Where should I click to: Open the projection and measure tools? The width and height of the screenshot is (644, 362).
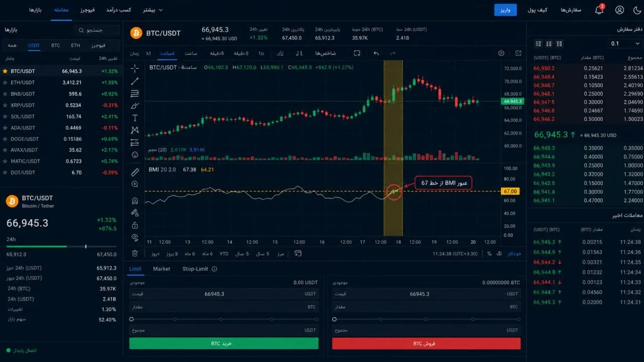coord(135,143)
